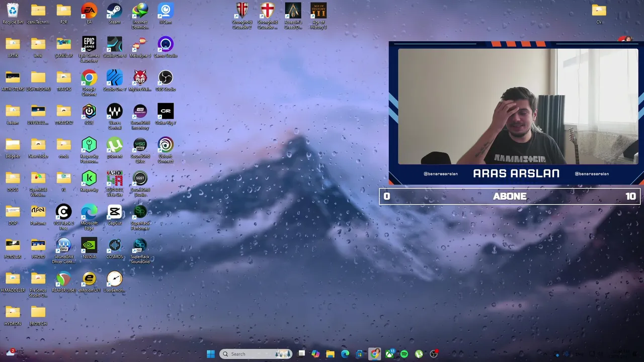
Task: Open the Stronghold Crusader 2 shortcut
Action: tap(242, 16)
